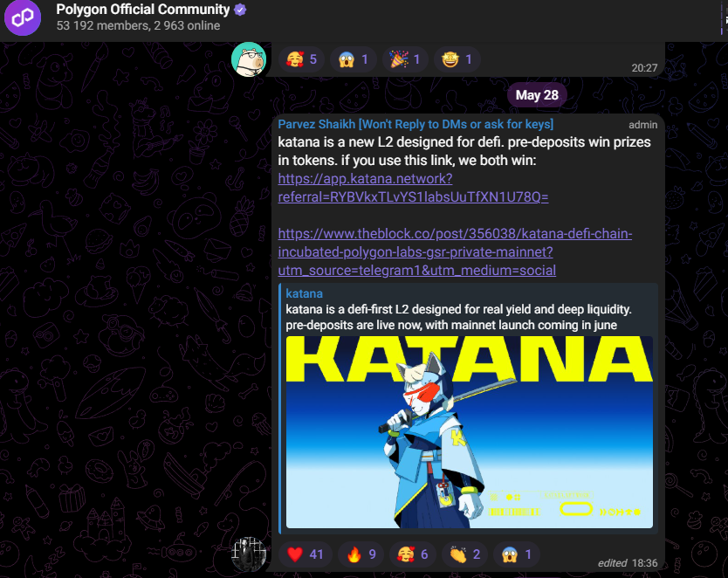
Task: View the '53 192 members, 2 963 online' info
Action: pos(138,25)
